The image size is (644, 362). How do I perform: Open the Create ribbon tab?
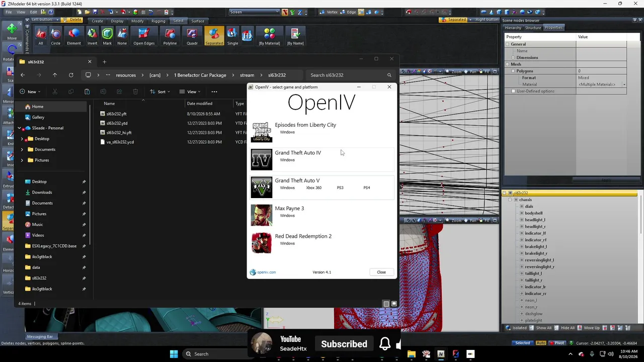coord(97,21)
